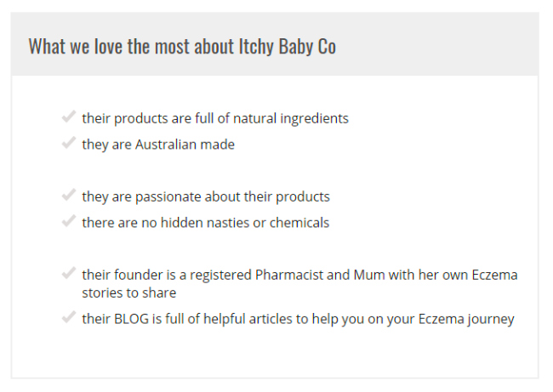Click 'stories to share' line
Screen dimensions: 553x392
tap(129, 293)
